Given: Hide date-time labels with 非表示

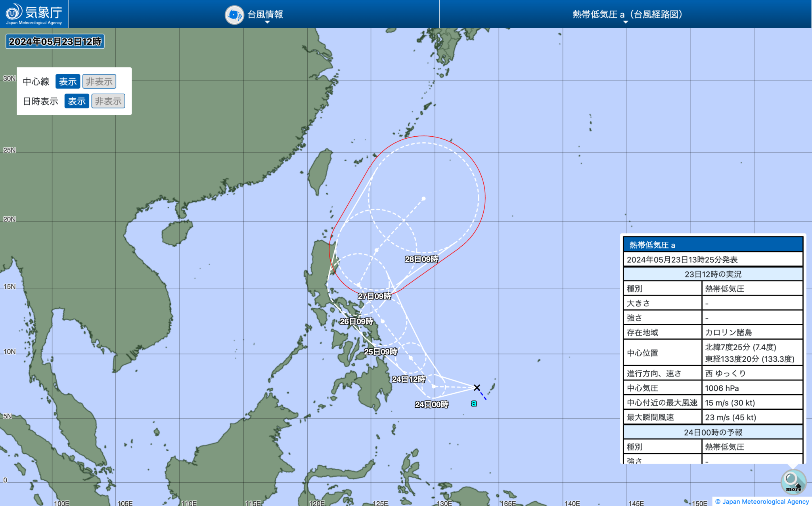Looking at the screenshot, I should click(108, 101).
